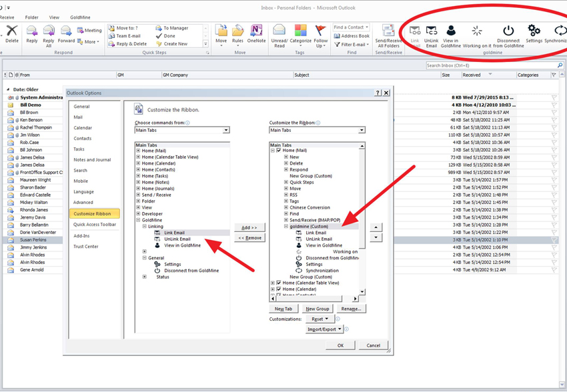Open the Import/Export dropdown button
This screenshot has width=567, height=392.
(324, 329)
